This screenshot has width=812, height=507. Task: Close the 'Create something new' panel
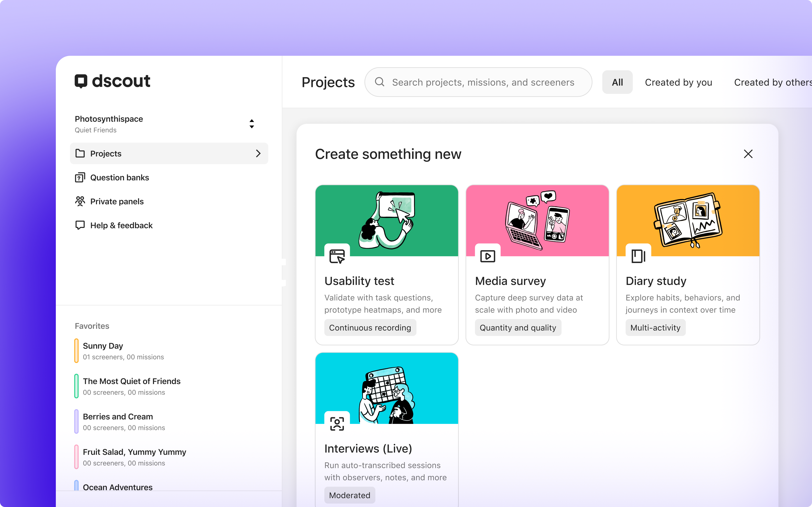tap(748, 154)
